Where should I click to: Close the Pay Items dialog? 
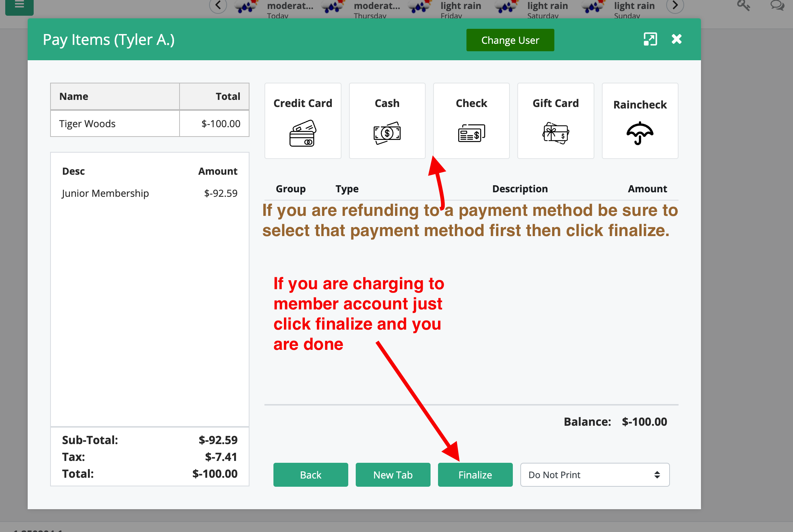click(x=676, y=39)
